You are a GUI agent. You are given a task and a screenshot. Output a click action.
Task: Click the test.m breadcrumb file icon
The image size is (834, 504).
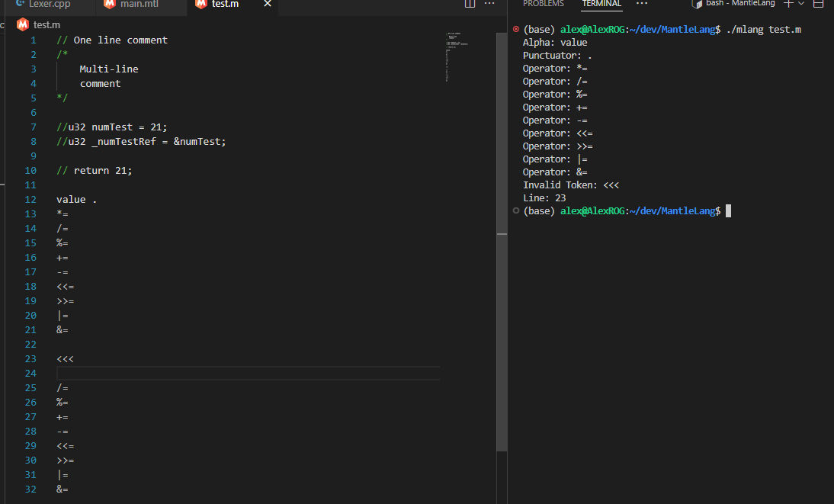22,24
